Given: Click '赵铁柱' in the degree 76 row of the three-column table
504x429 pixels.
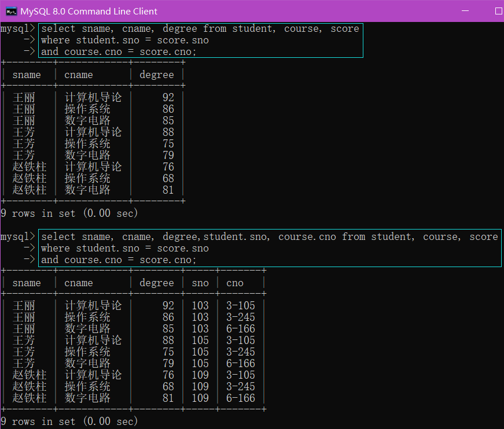Looking at the screenshot, I should pos(30,167).
